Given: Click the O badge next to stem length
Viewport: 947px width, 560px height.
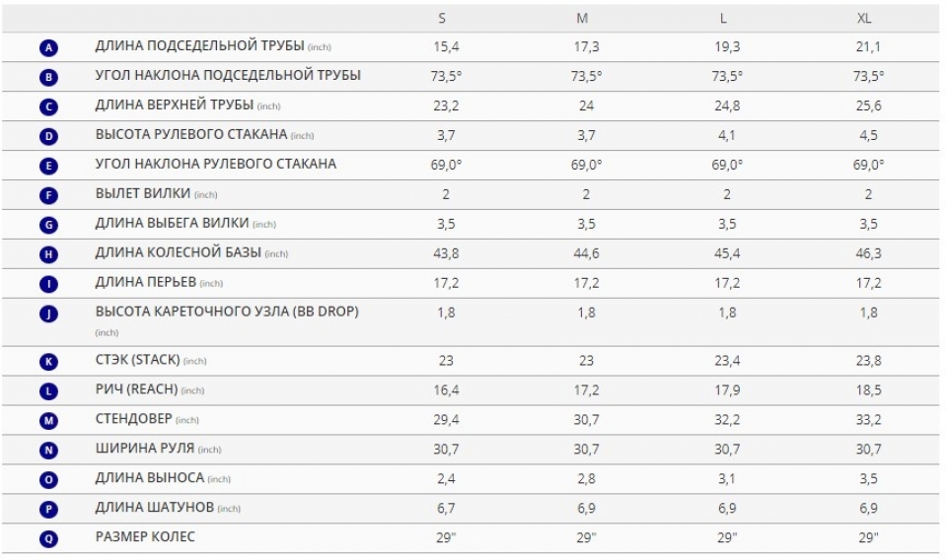Looking at the screenshot, I should tap(49, 480).
